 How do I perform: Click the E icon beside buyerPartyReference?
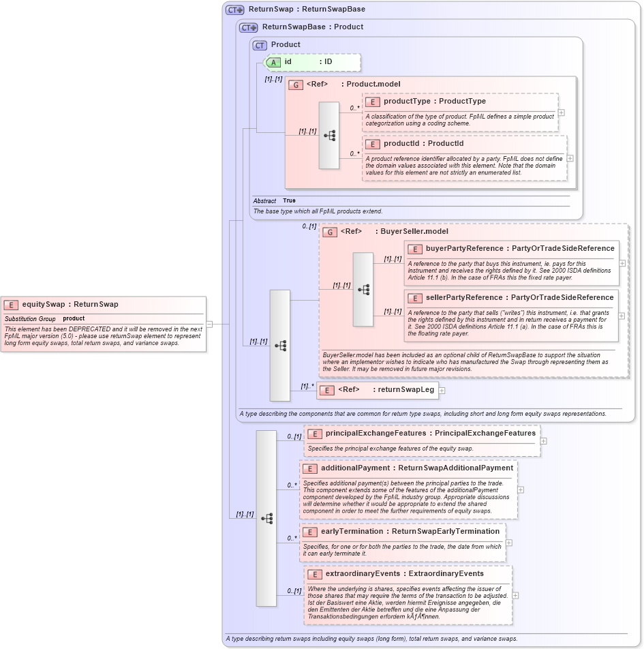[x=415, y=249]
